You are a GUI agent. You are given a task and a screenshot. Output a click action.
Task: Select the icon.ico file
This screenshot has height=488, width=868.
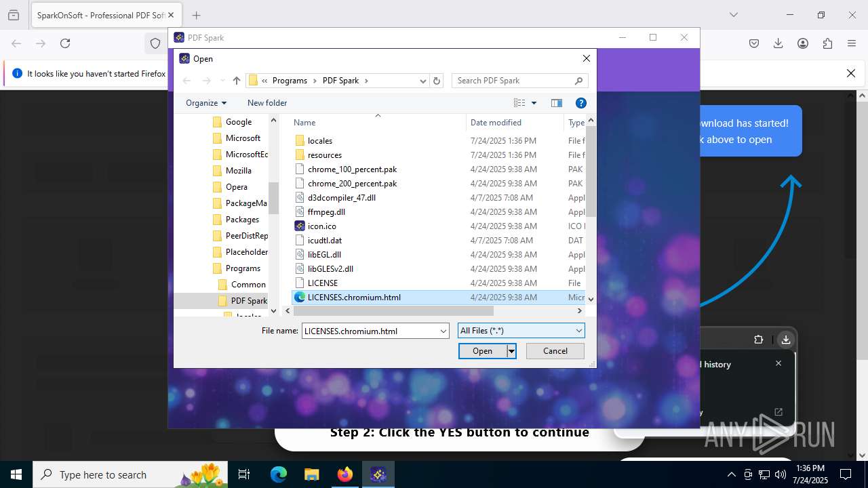(x=321, y=226)
